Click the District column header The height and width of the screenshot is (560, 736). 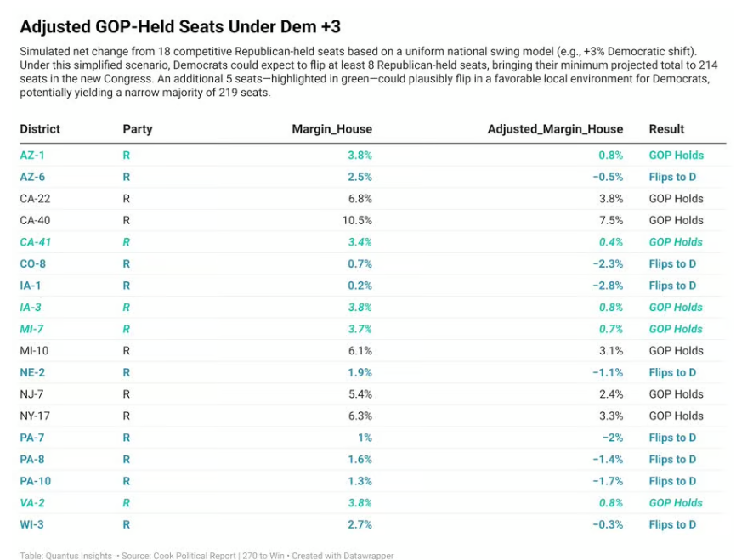(40, 129)
